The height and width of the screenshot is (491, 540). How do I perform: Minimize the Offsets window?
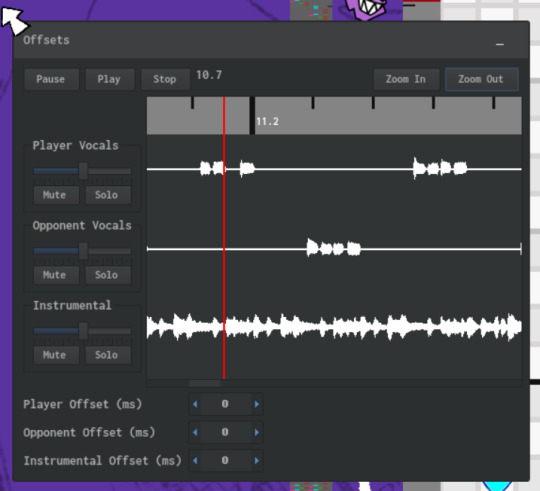pyautogui.click(x=500, y=44)
